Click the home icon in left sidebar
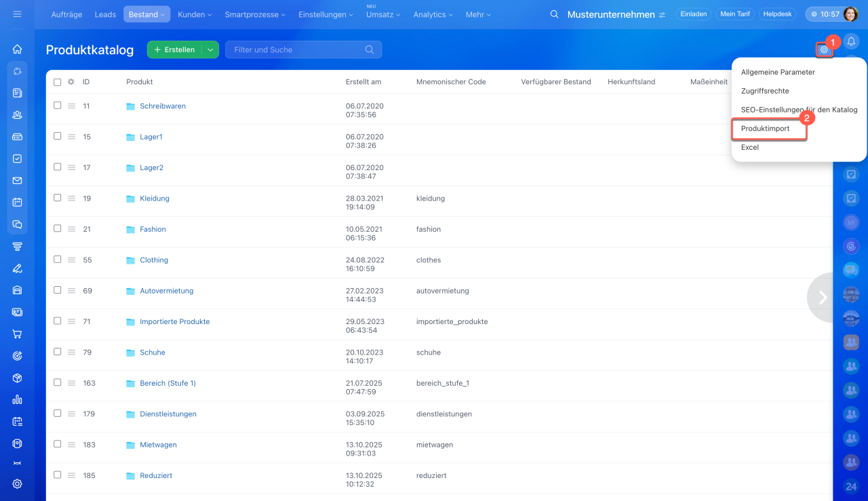Image resolution: width=868 pixels, height=501 pixels. (17, 49)
